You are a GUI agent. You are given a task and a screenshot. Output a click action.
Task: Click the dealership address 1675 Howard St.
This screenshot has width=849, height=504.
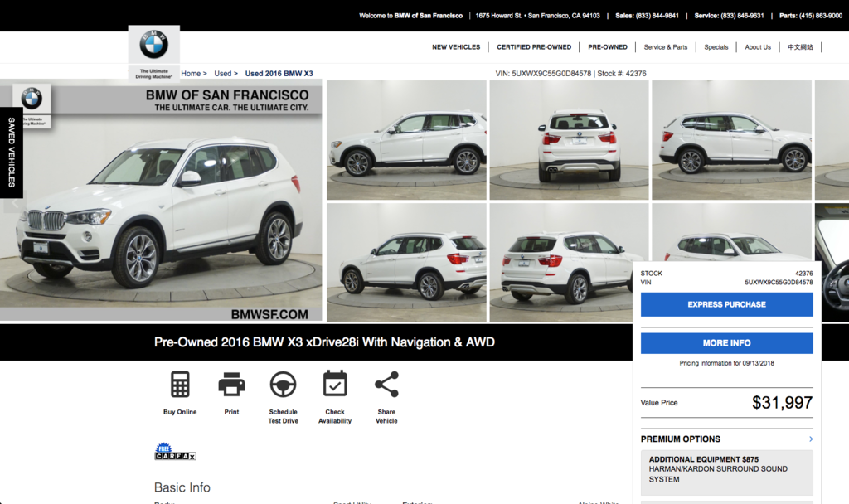coord(537,16)
